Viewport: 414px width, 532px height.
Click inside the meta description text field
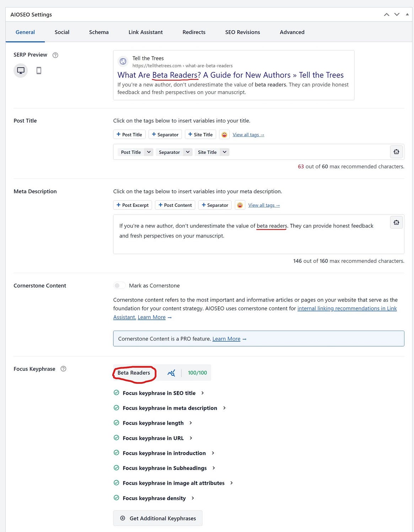click(259, 234)
